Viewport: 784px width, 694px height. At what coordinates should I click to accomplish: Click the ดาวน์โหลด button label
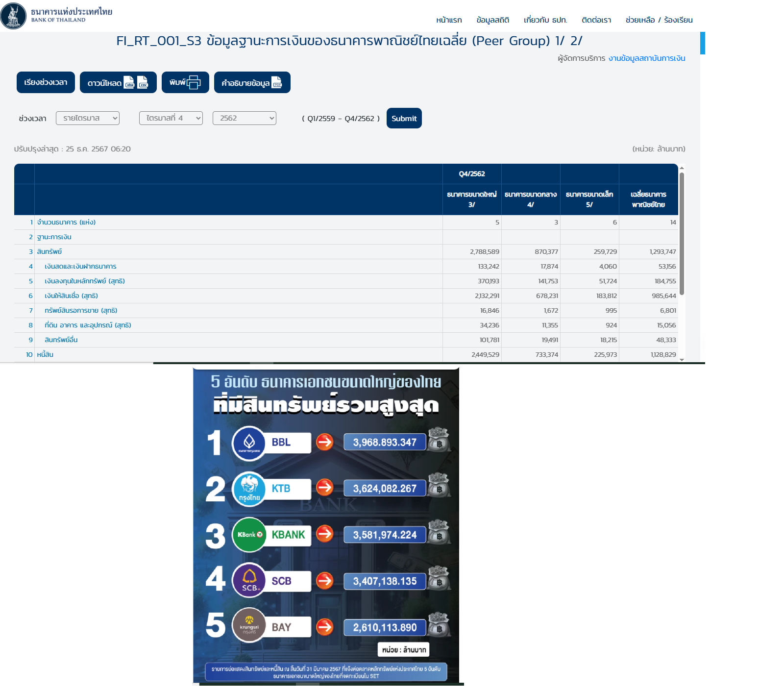point(104,83)
